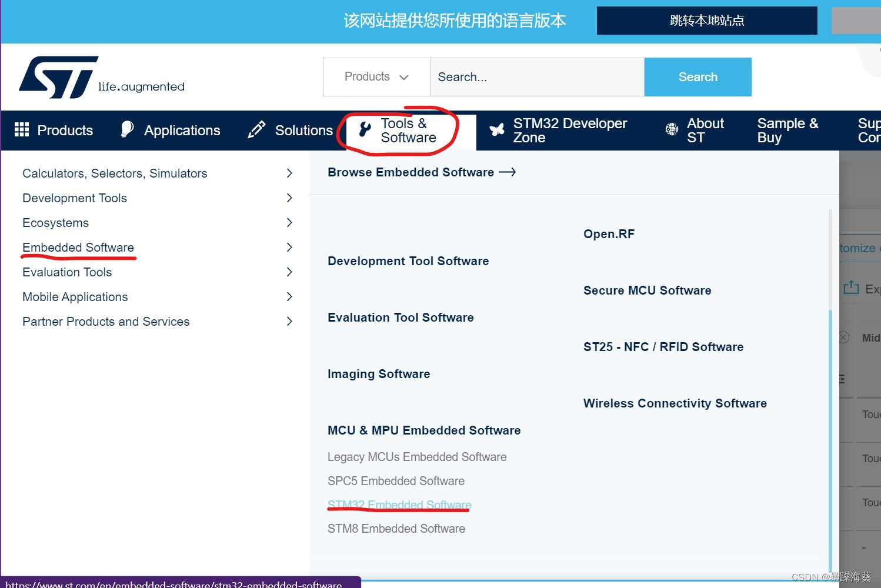
Task: Open Development Tool Software link
Action: pos(408,261)
